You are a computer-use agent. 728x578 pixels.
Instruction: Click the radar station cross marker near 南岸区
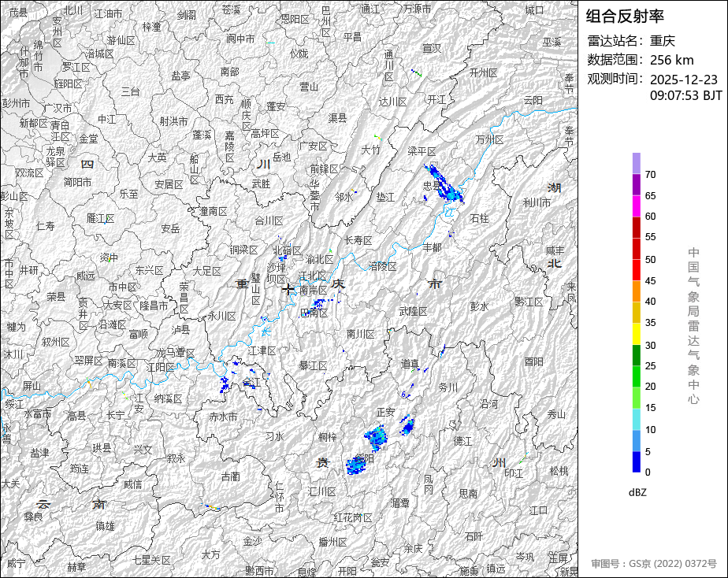point(288,290)
